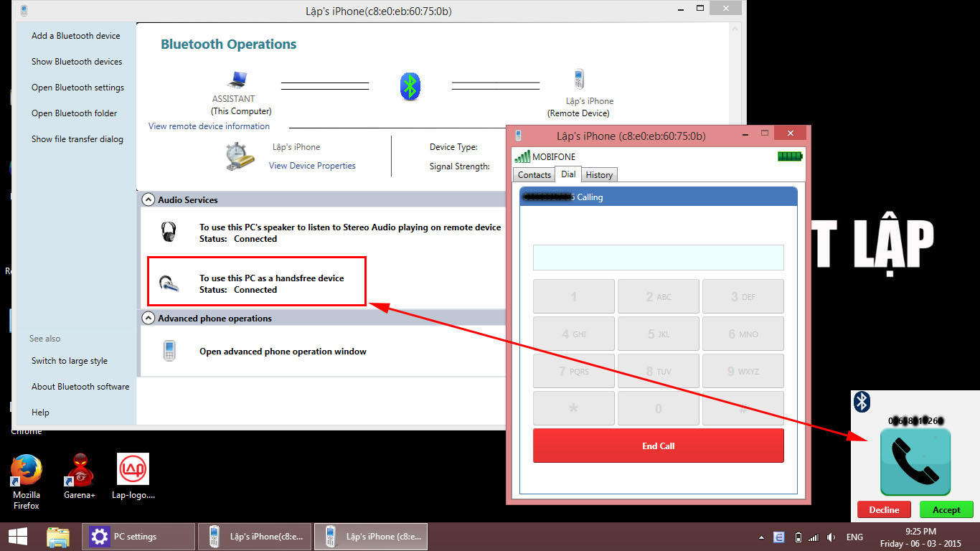Switch to large style
This screenshot has width=980, height=551.
tap(70, 361)
